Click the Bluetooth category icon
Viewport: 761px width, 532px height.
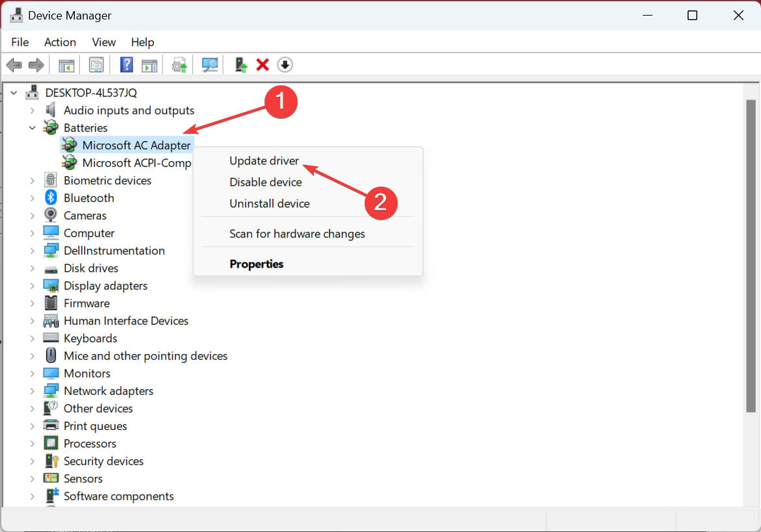51,198
